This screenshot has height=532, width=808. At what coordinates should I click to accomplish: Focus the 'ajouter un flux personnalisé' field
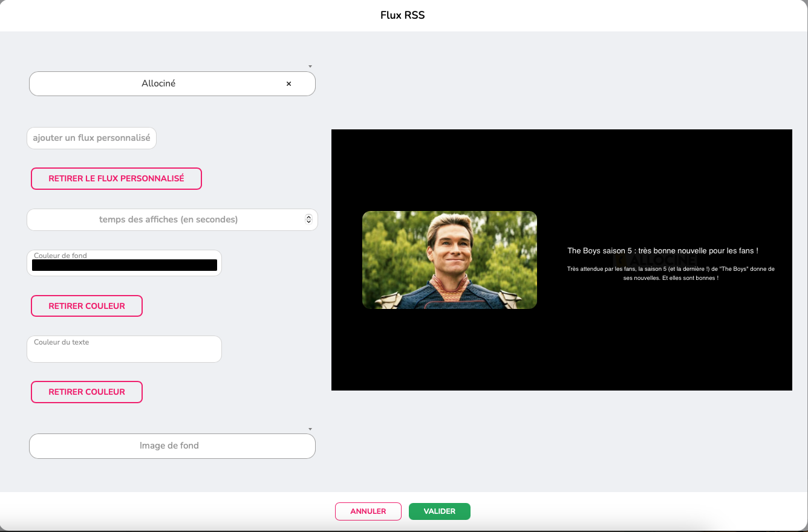(91, 138)
